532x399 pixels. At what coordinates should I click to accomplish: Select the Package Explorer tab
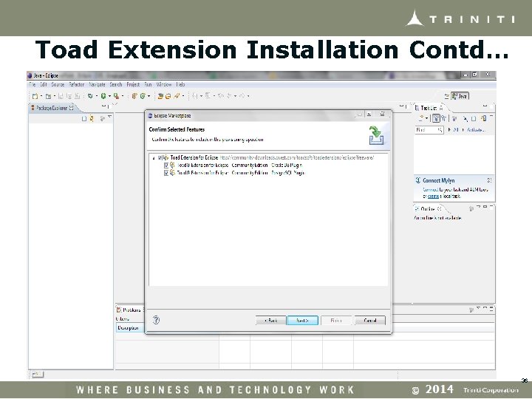point(52,108)
